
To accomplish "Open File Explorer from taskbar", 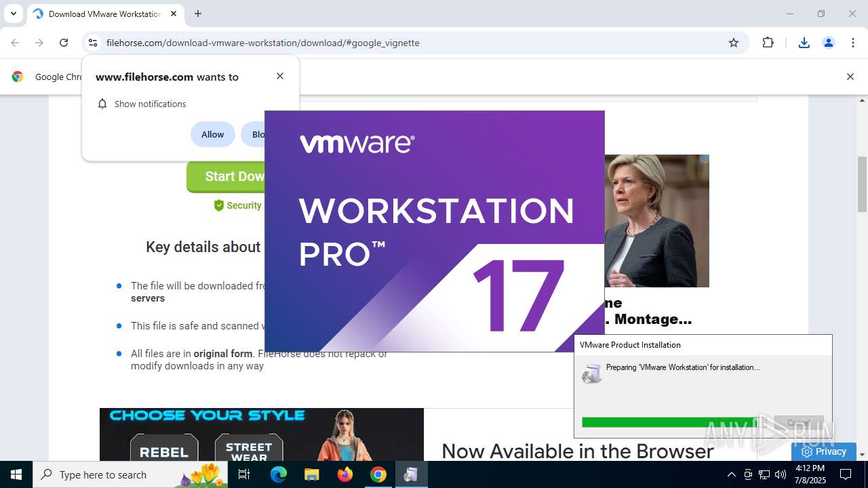I will pyautogui.click(x=311, y=474).
